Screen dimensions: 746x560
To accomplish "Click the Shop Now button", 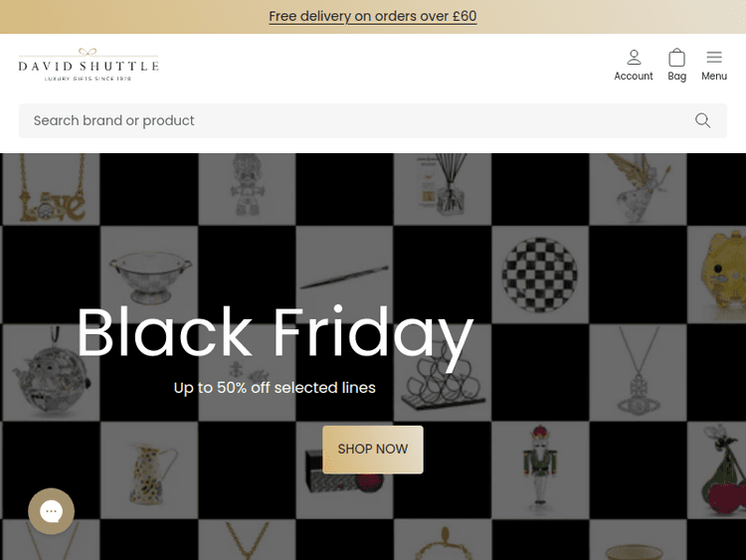I will tap(373, 450).
